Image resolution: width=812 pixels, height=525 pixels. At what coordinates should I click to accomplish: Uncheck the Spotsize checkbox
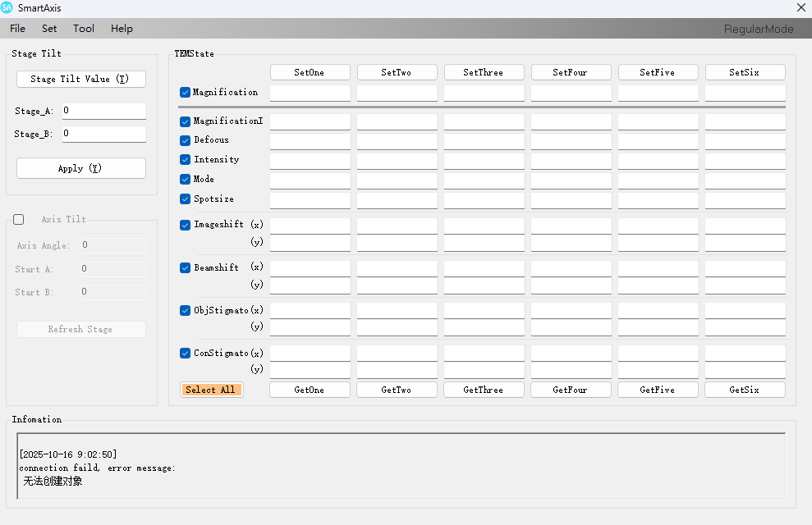(185, 199)
